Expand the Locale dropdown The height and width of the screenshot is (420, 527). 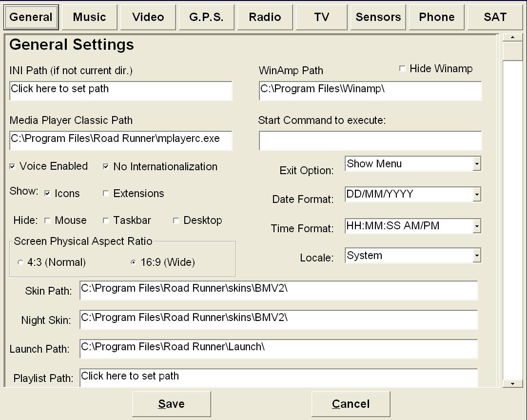tap(476, 256)
